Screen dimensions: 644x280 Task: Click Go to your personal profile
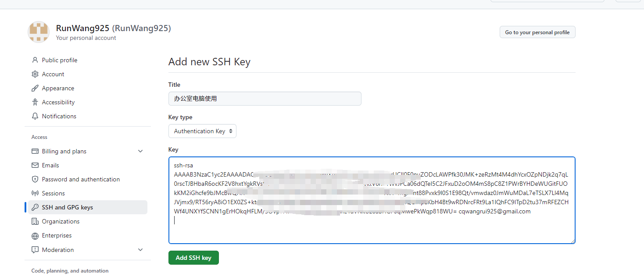(x=537, y=32)
